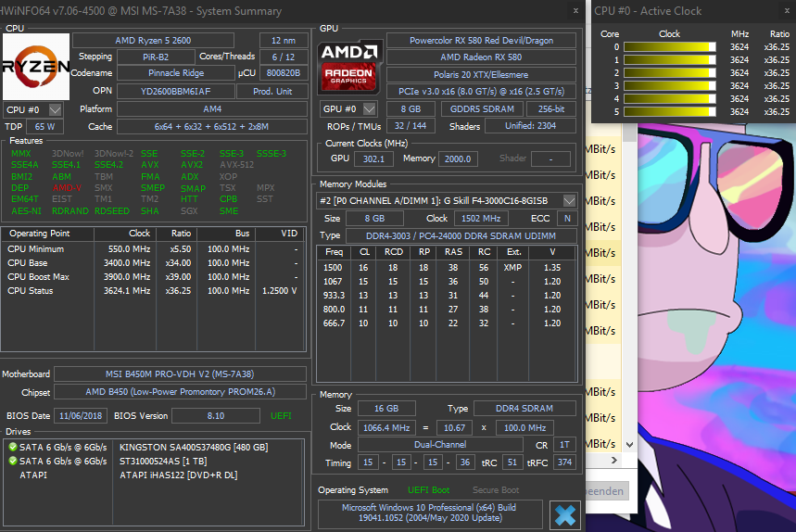The height and width of the screenshot is (532, 796).
Task: Click the AMD Ryzen 5 2600 name field
Action: point(153,41)
